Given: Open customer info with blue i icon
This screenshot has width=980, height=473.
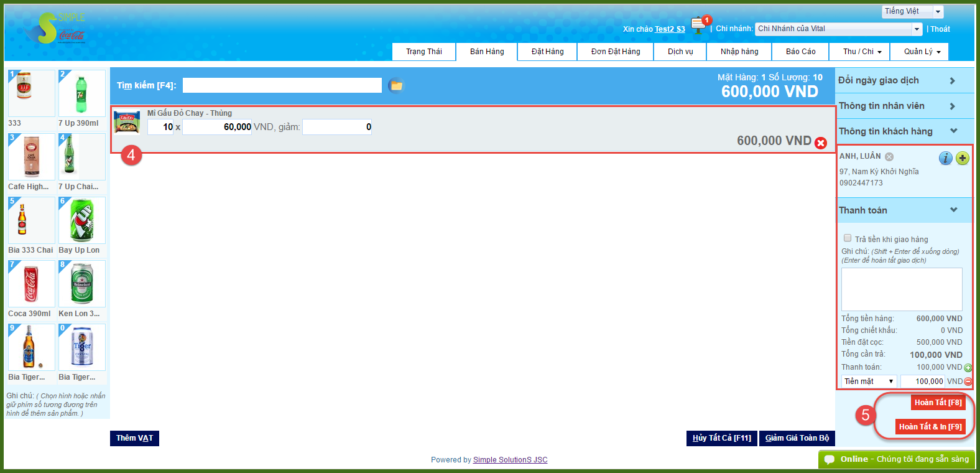Looking at the screenshot, I should coord(945,158).
